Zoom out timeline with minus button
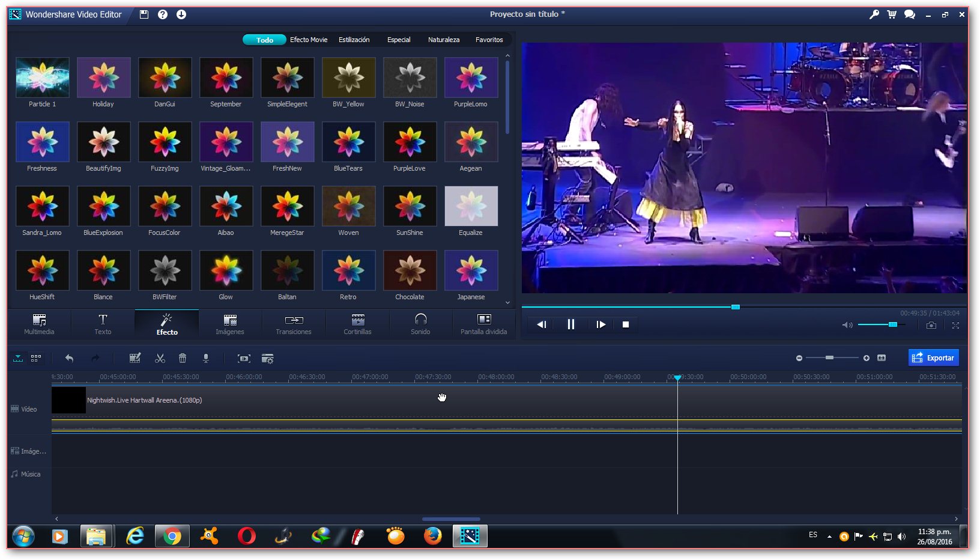 pyautogui.click(x=799, y=358)
